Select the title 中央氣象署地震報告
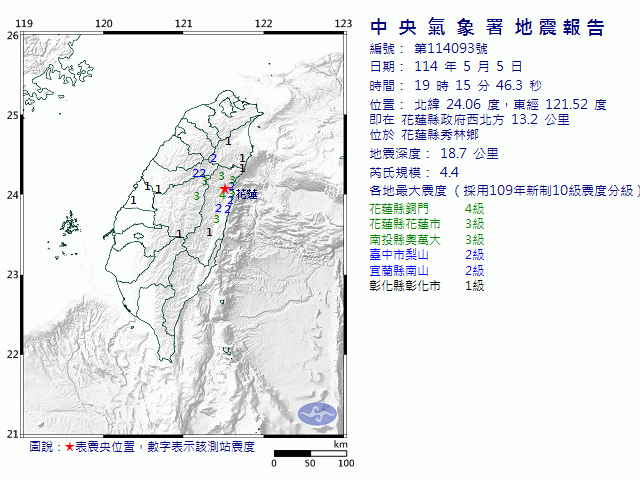This screenshot has height=480, width=640. click(x=487, y=27)
